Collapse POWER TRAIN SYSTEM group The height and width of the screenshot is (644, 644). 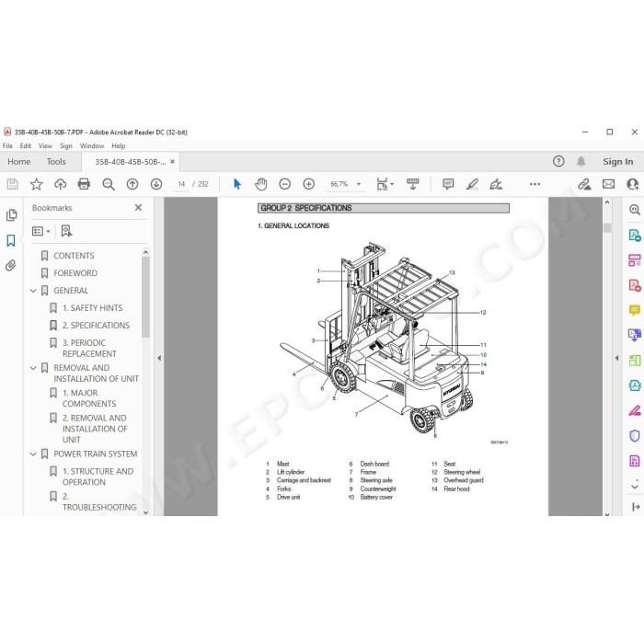click(x=33, y=454)
